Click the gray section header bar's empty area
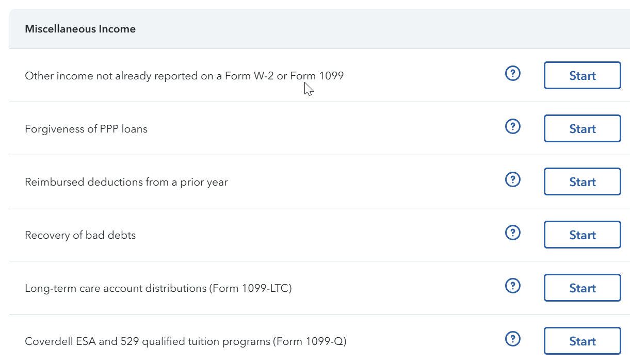This screenshot has width=630, height=364. [361, 29]
